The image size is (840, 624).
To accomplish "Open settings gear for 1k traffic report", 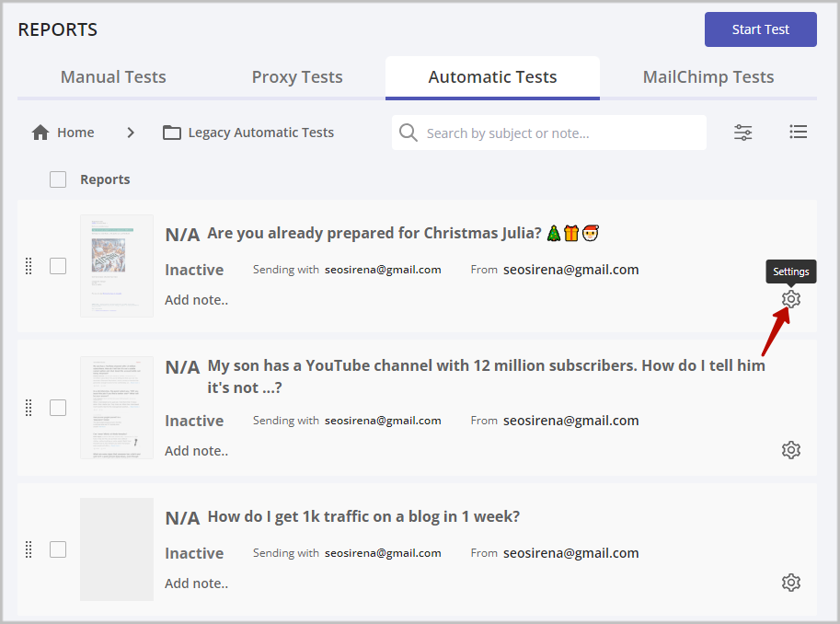I will pos(790,583).
